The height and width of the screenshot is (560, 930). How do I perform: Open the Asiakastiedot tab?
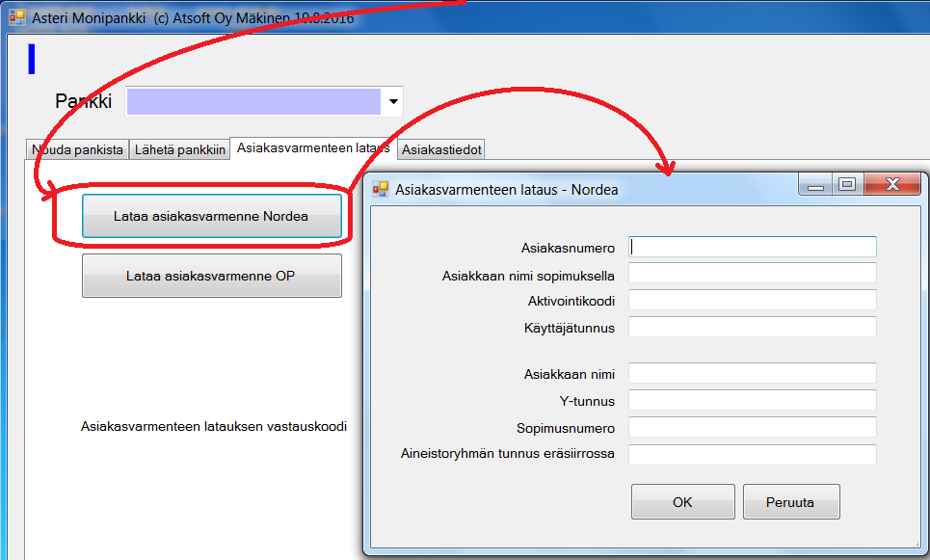point(441,150)
